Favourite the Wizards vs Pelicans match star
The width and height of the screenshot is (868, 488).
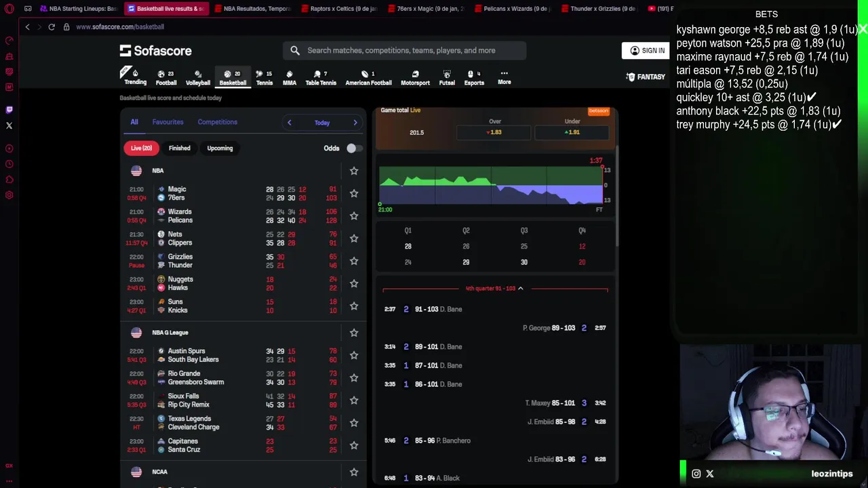[x=353, y=216]
